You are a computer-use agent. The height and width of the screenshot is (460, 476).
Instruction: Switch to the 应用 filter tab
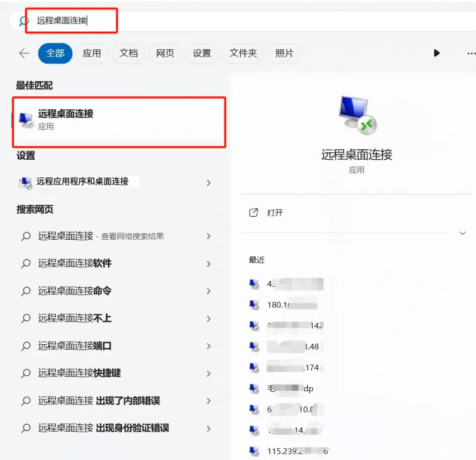92,53
